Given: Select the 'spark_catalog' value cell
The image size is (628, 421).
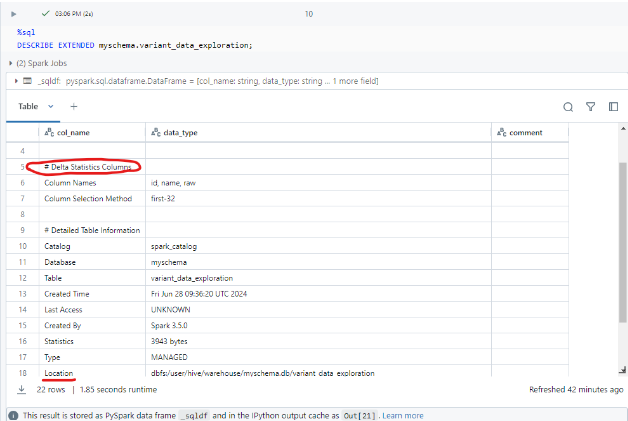Looking at the screenshot, I should pos(318,246).
